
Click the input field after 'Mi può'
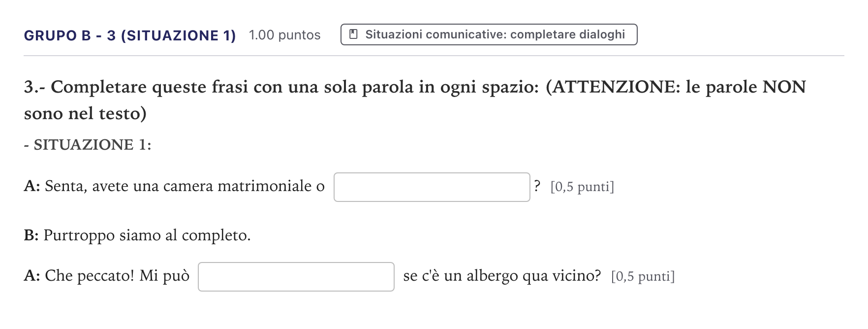click(296, 277)
